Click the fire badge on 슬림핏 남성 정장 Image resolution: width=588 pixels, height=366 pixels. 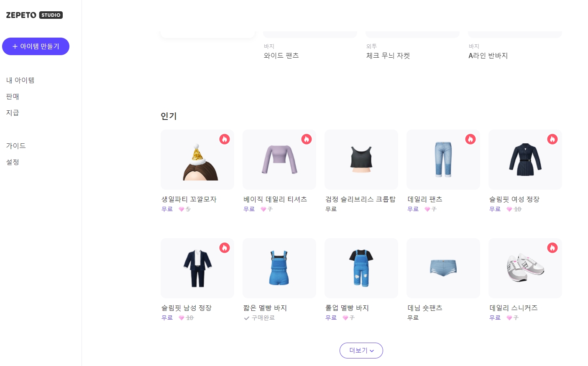click(225, 248)
